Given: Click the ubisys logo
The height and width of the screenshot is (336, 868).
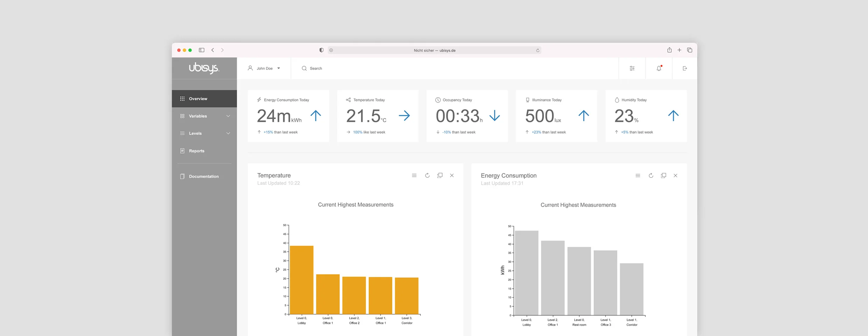Looking at the screenshot, I should [204, 68].
